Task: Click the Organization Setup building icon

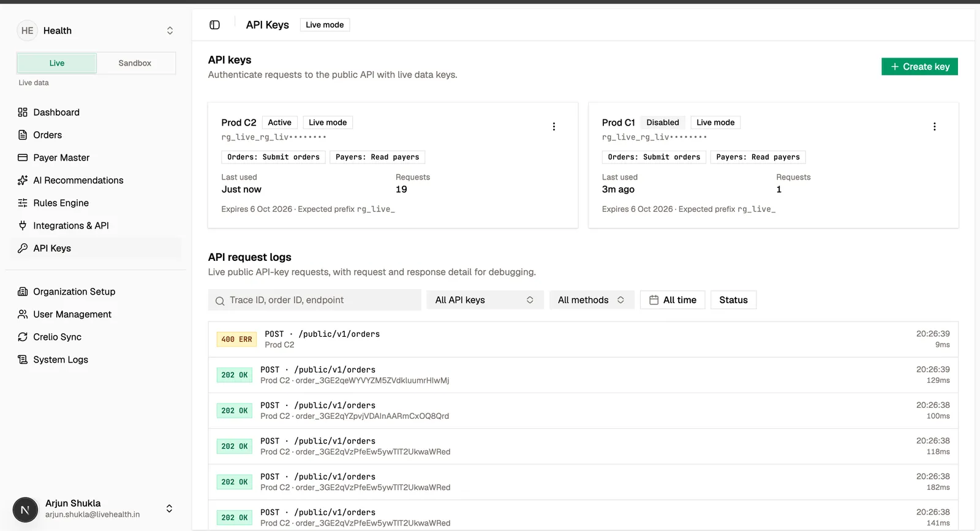Action: (23, 292)
